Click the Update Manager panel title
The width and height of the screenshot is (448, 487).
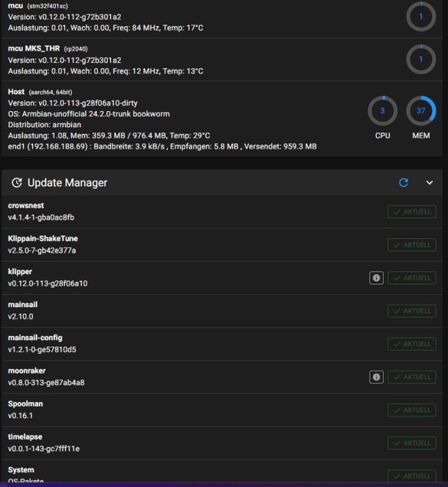point(68,183)
